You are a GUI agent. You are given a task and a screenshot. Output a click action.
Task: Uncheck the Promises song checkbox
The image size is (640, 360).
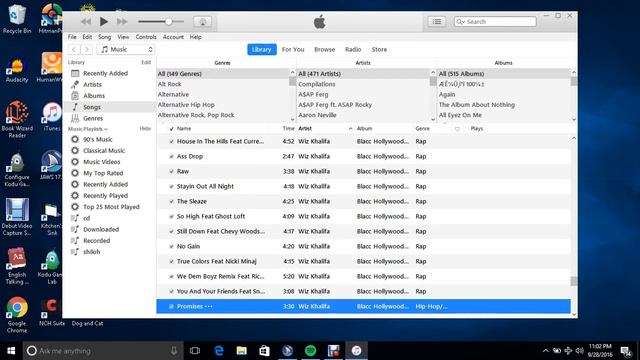[x=171, y=307]
